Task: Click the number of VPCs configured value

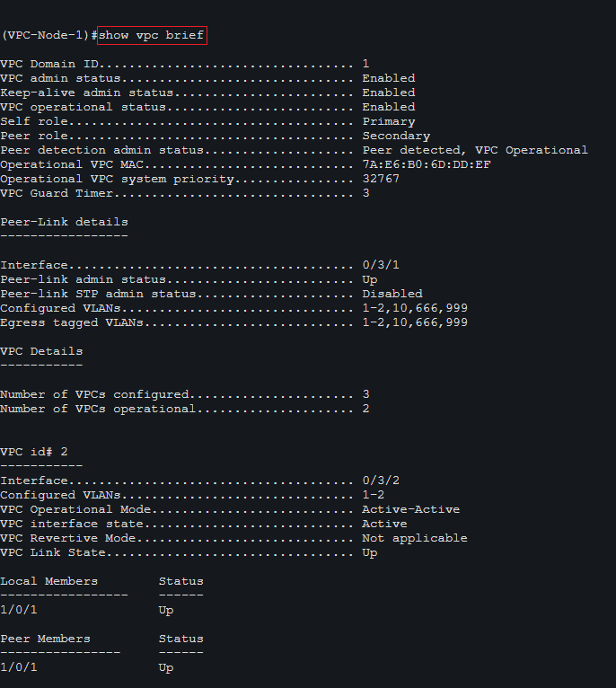Action: point(365,394)
